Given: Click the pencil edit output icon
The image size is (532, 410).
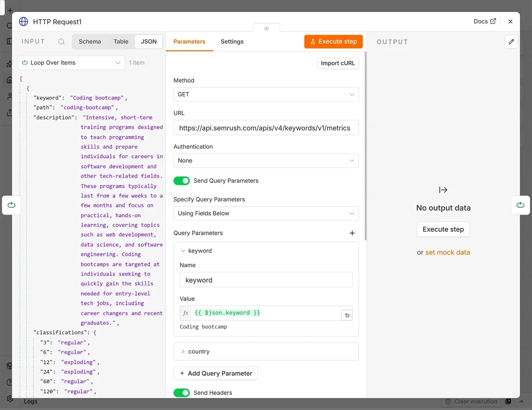Looking at the screenshot, I should point(511,42).
